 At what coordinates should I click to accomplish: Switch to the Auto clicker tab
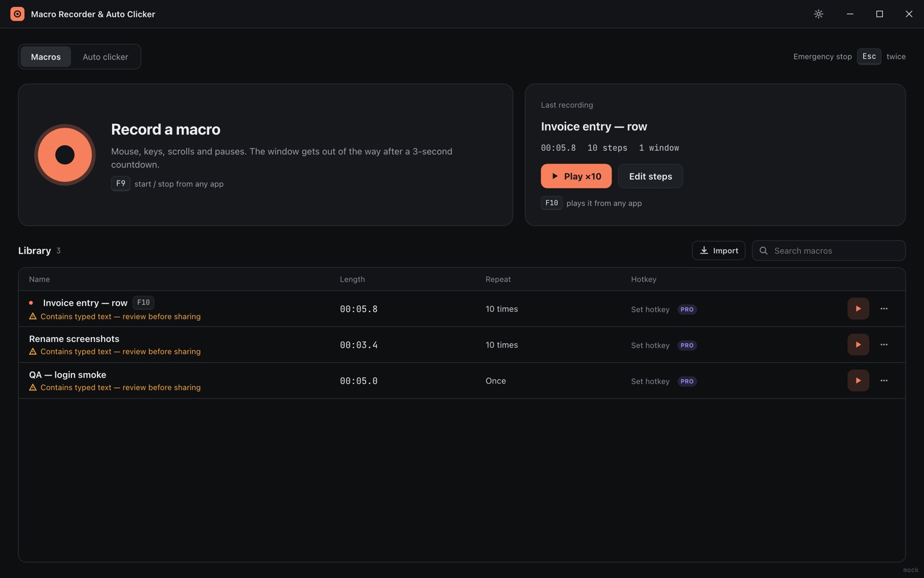click(105, 57)
